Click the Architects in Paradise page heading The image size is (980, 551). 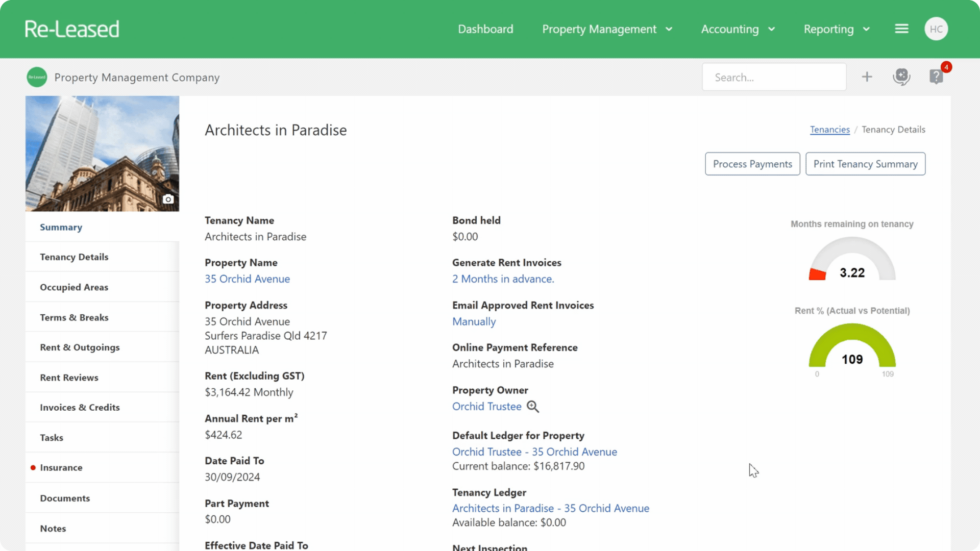click(x=276, y=130)
